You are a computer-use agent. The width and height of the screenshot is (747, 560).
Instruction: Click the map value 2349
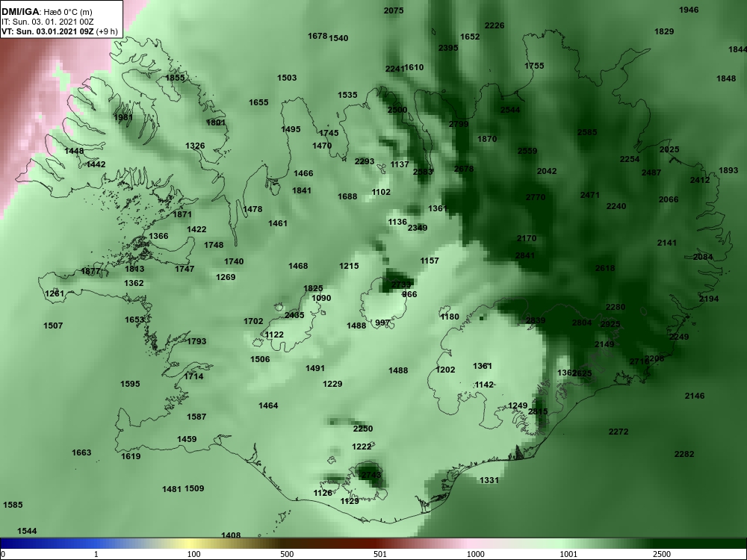pyautogui.click(x=418, y=228)
